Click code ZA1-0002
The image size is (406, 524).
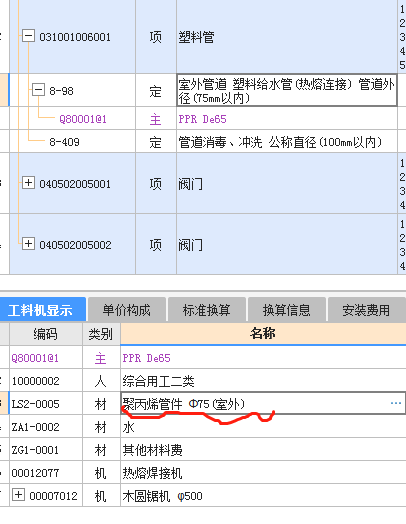point(35,427)
